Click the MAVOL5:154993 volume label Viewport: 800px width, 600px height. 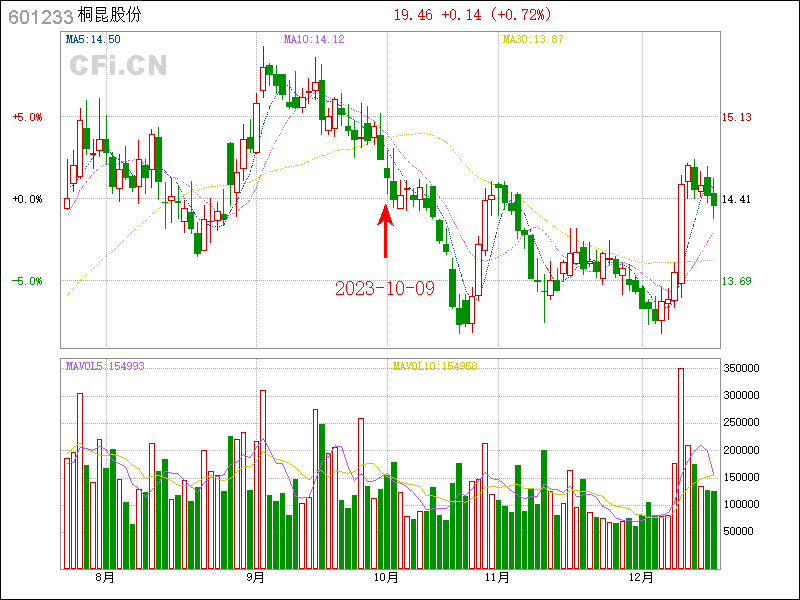pyautogui.click(x=105, y=366)
